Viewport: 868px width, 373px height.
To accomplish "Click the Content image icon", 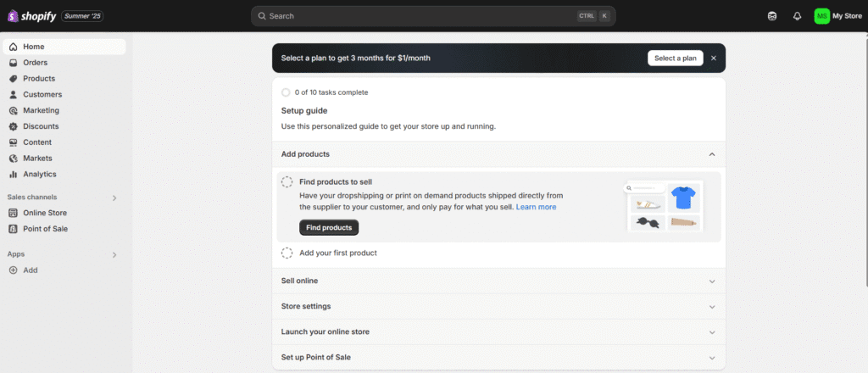I will coord(14,142).
